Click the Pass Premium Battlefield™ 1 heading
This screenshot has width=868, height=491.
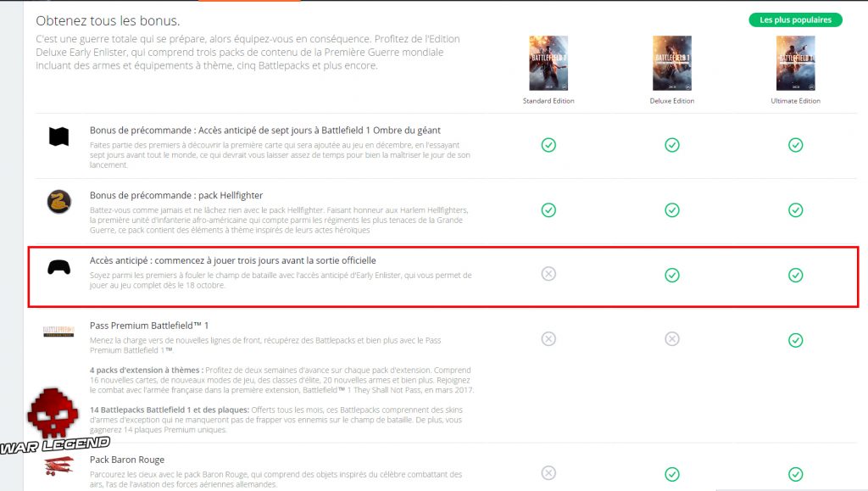[149, 326]
